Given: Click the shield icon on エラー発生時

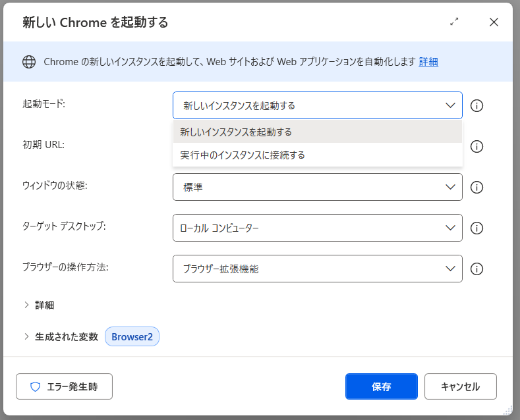Looking at the screenshot, I should click(36, 387).
